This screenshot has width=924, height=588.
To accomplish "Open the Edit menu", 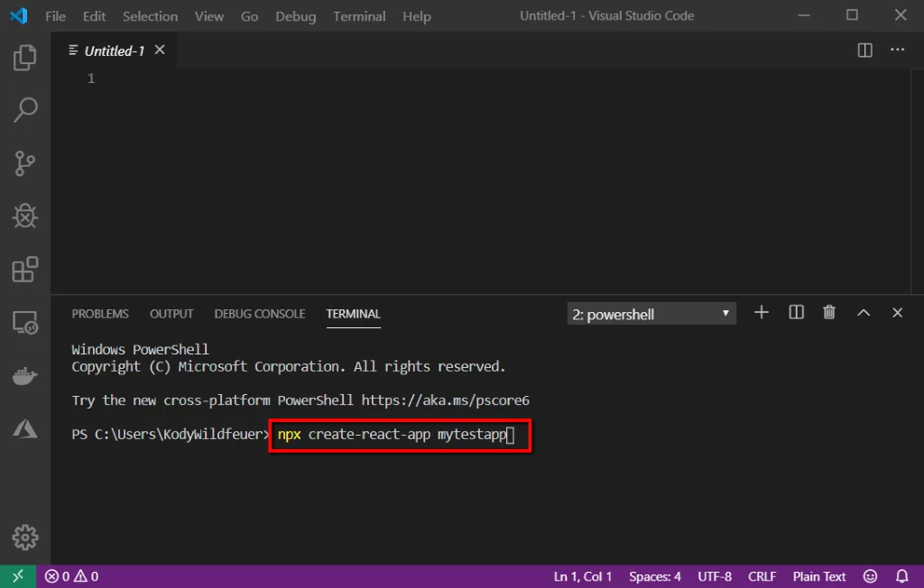I will [x=94, y=16].
